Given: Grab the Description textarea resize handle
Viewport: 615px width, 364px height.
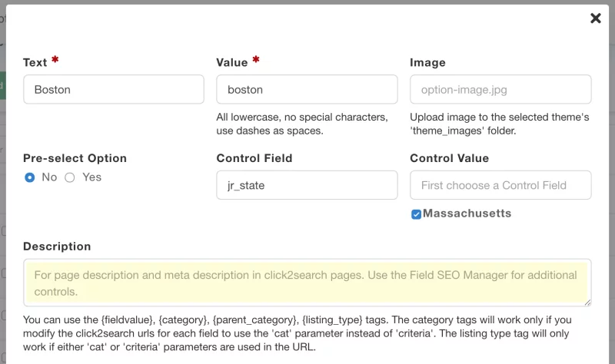Looking at the screenshot, I should coord(587,303).
